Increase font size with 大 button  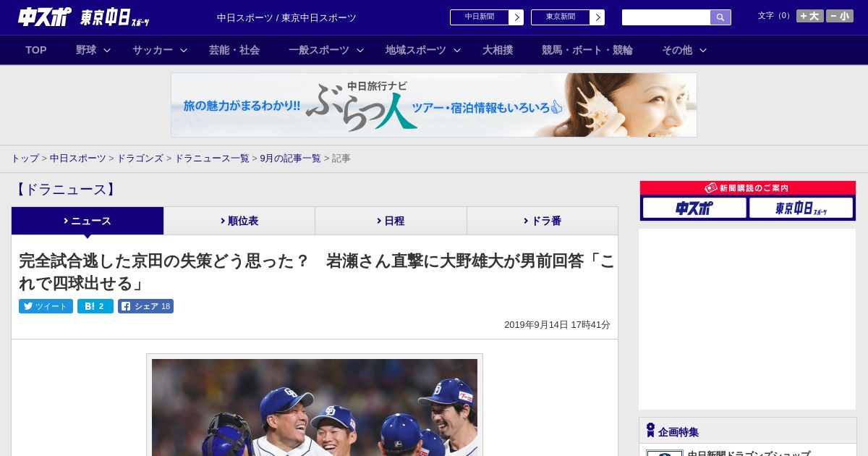pyautogui.click(x=810, y=16)
